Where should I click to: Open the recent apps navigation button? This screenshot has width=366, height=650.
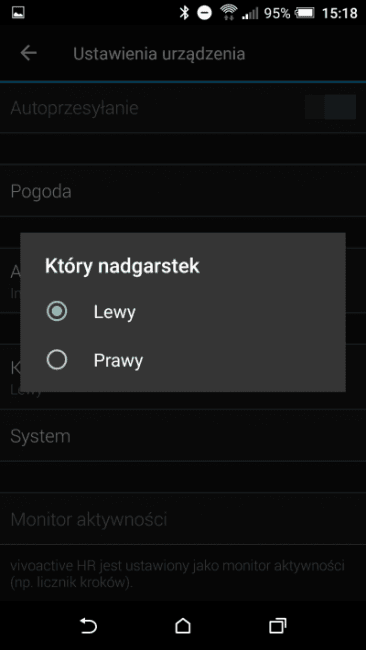coord(277,626)
